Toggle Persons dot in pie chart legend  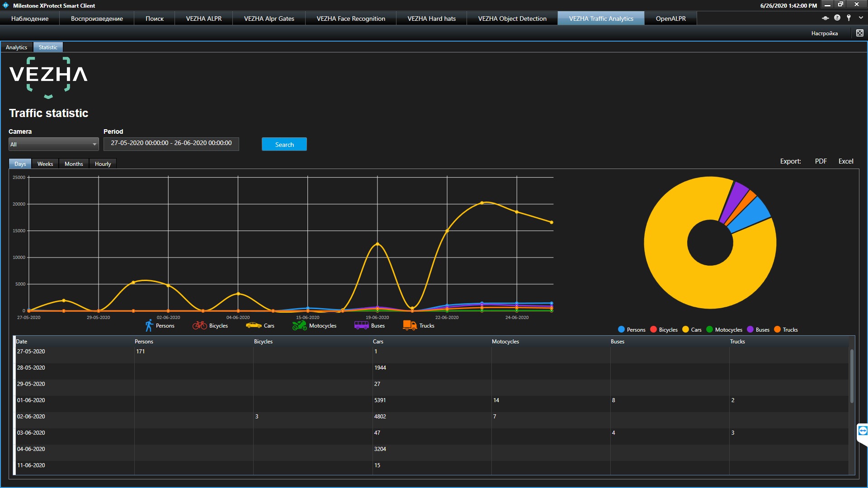pyautogui.click(x=621, y=329)
